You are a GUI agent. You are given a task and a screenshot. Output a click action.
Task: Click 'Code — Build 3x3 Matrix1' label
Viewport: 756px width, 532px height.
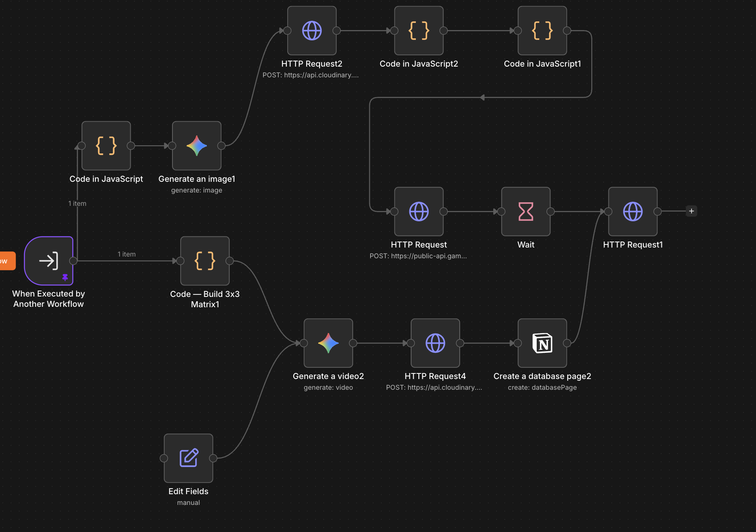tap(205, 299)
